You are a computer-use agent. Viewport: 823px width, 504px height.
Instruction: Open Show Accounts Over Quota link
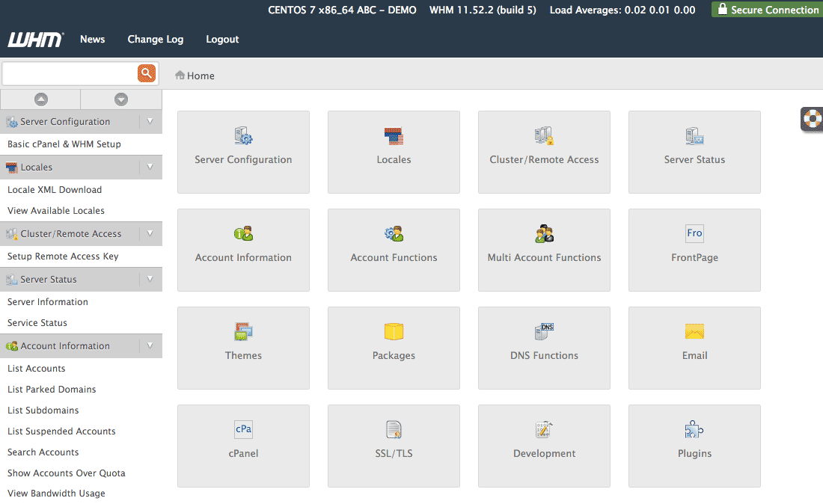coord(66,473)
